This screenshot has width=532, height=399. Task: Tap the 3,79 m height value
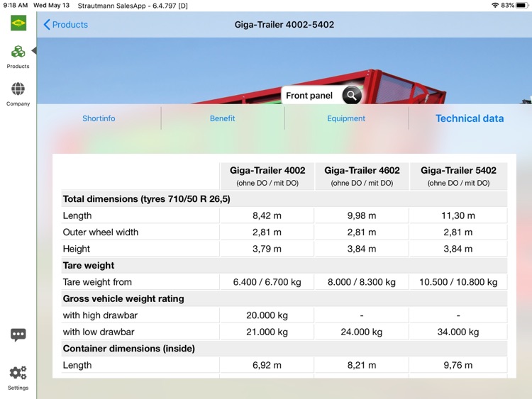267,249
